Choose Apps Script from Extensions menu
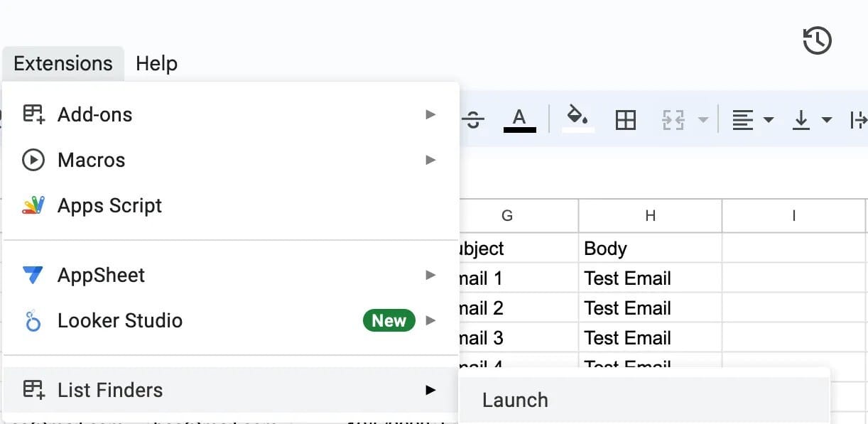 point(231,205)
